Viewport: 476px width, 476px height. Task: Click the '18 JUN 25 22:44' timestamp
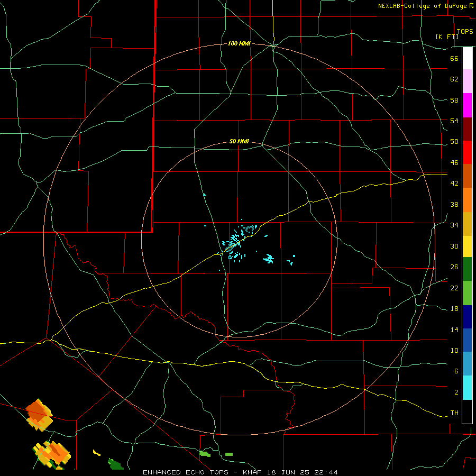[x=303, y=472]
